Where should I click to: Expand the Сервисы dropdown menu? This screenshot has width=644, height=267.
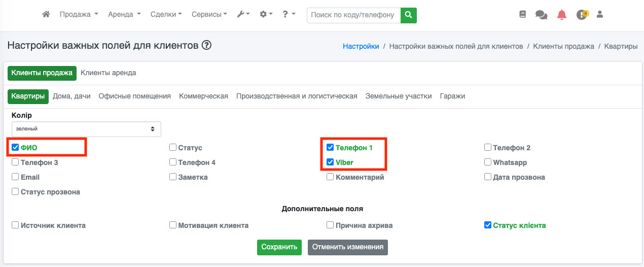coord(209,15)
